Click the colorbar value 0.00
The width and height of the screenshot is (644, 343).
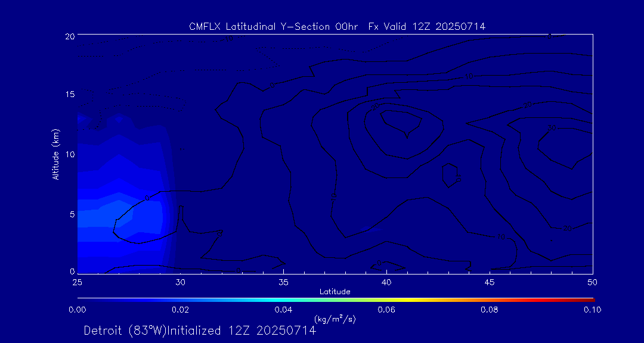click(x=77, y=310)
